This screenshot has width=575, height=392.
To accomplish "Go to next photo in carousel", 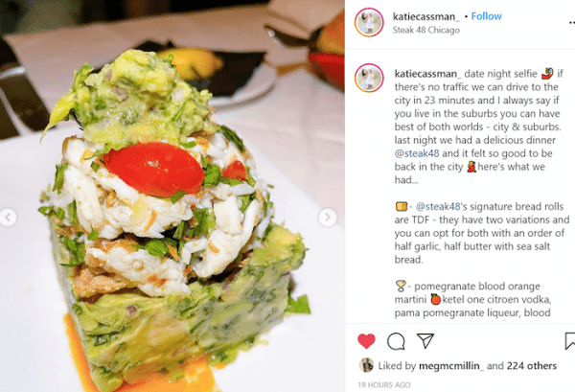I will pos(327,218).
